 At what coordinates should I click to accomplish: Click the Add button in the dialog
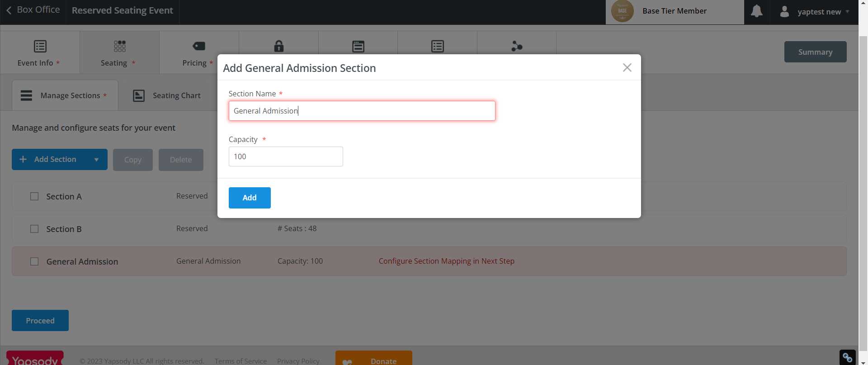tap(250, 198)
